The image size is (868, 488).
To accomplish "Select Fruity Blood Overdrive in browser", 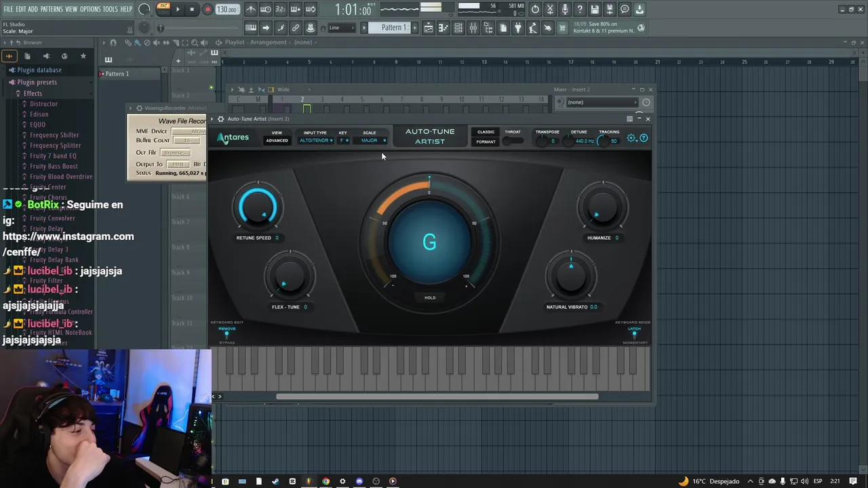I will coord(61,176).
